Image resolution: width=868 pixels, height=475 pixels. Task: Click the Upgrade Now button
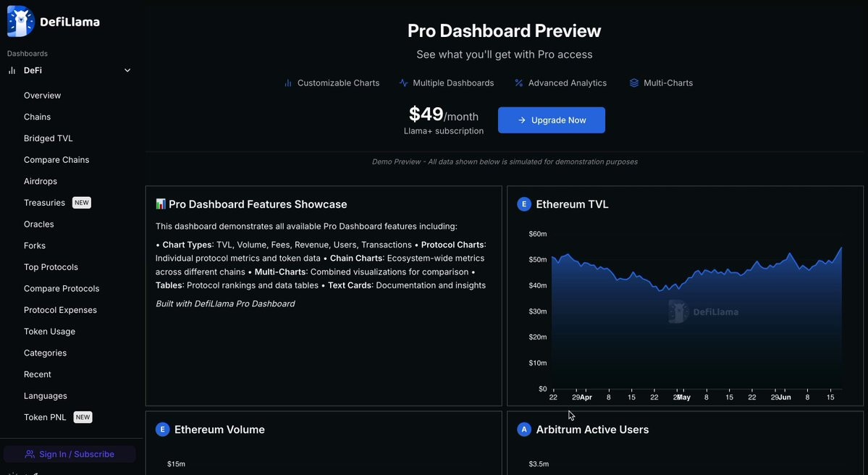tap(552, 120)
